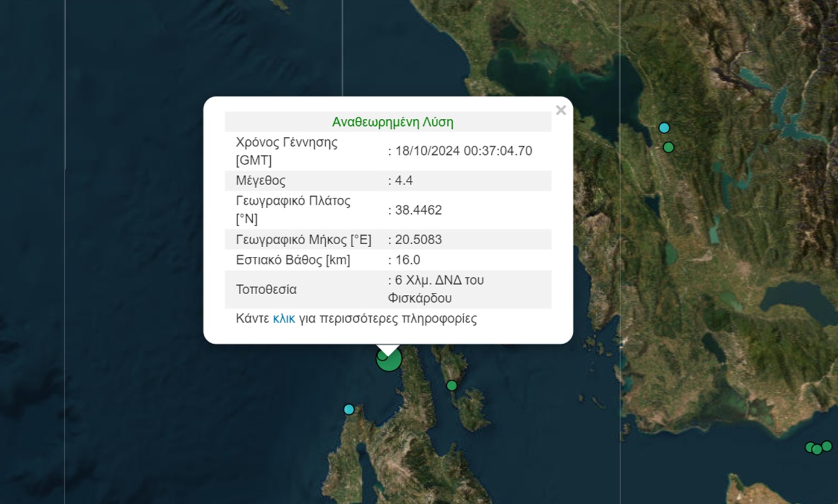
Task: Click the focal depth value 16.0
Action: [407, 260]
